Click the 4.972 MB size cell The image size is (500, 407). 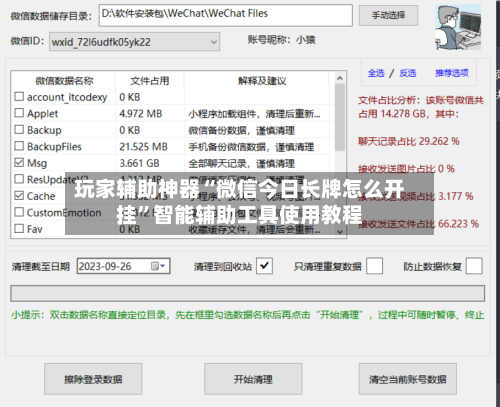pos(141,114)
